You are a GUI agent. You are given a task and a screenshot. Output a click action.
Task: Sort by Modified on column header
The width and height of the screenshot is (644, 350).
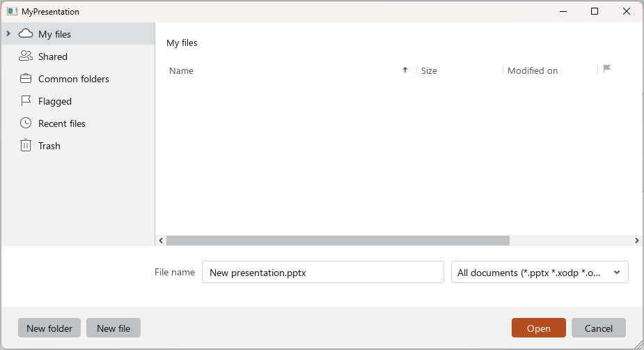tap(533, 70)
